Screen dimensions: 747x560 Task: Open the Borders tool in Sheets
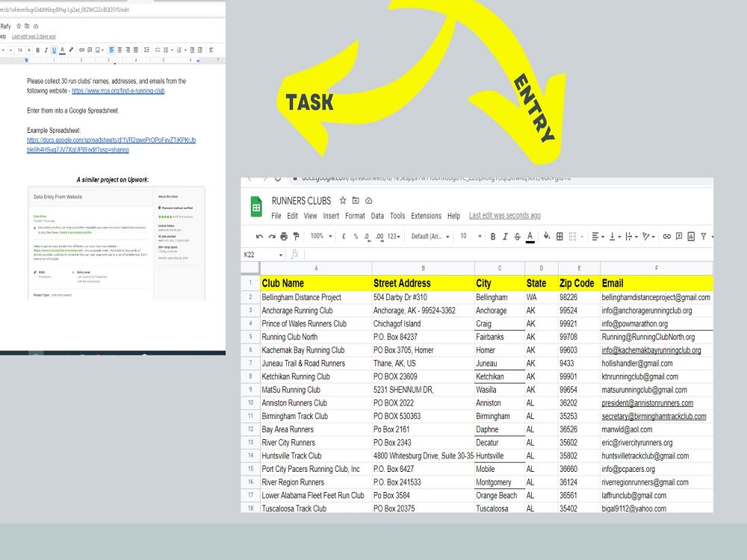pyautogui.click(x=560, y=236)
